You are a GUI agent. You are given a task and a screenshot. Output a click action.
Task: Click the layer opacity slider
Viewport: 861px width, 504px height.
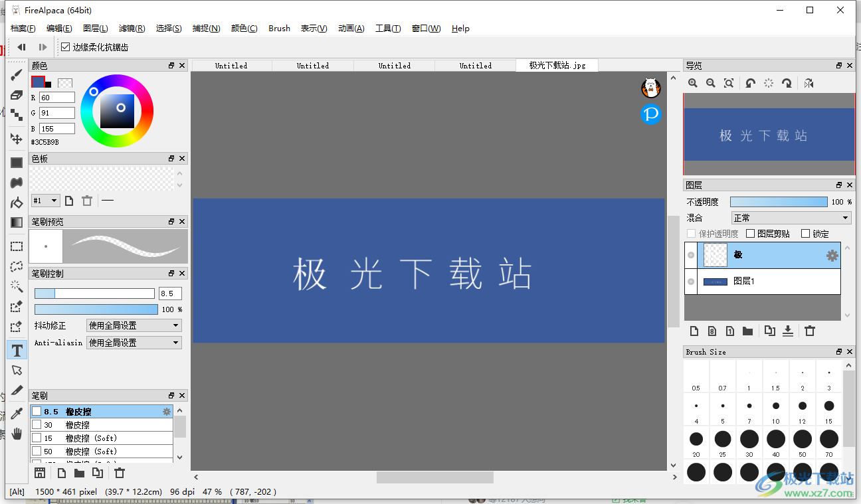tap(779, 202)
